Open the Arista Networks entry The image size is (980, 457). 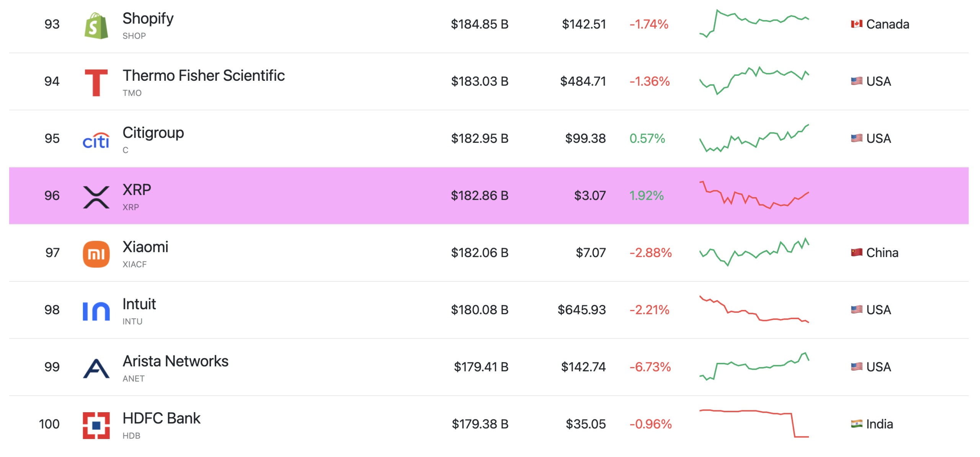175,361
